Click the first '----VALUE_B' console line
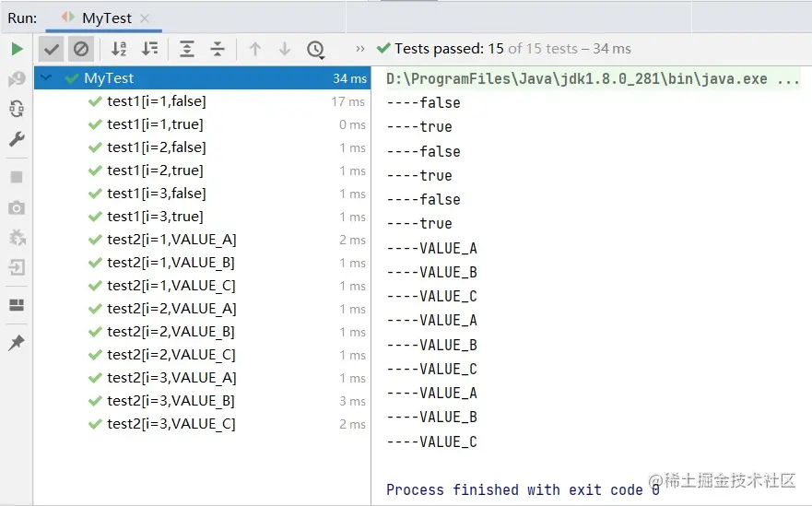812x506 pixels. click(432, 272)
